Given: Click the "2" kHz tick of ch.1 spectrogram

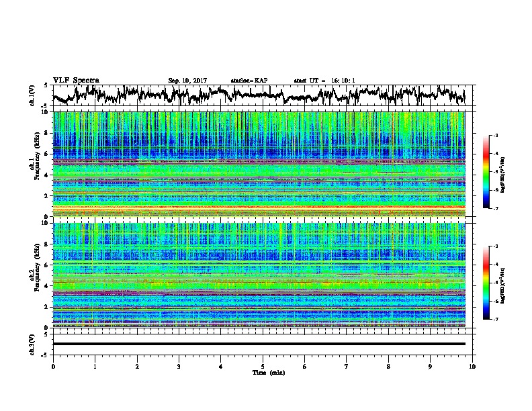Looking at the screenshot, I should 47,195.
